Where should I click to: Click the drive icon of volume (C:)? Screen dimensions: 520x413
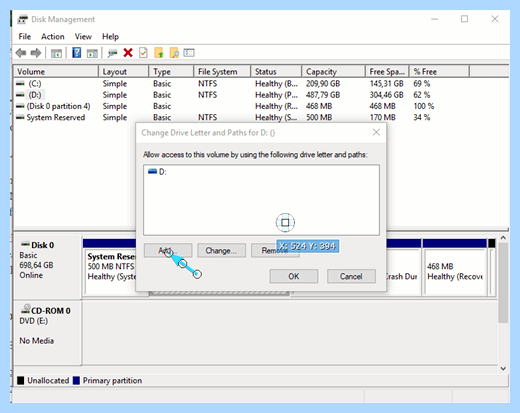pyautogui.click(x=20, y=83)
